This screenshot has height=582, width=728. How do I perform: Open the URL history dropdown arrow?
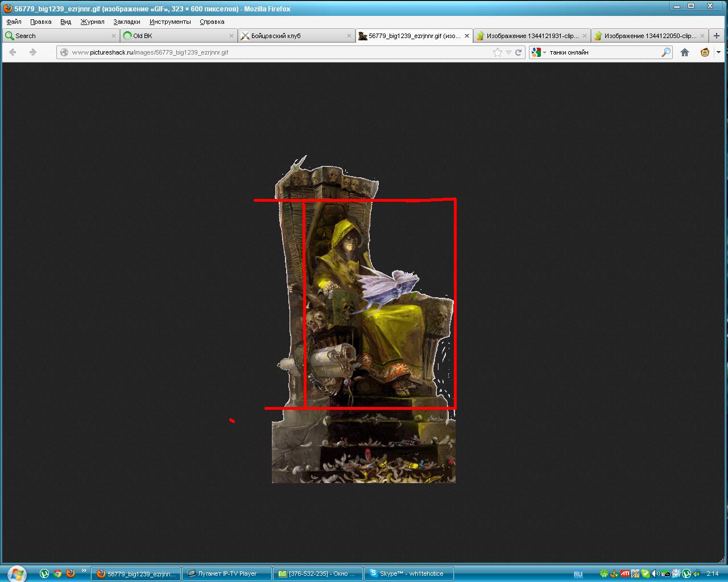508,52
